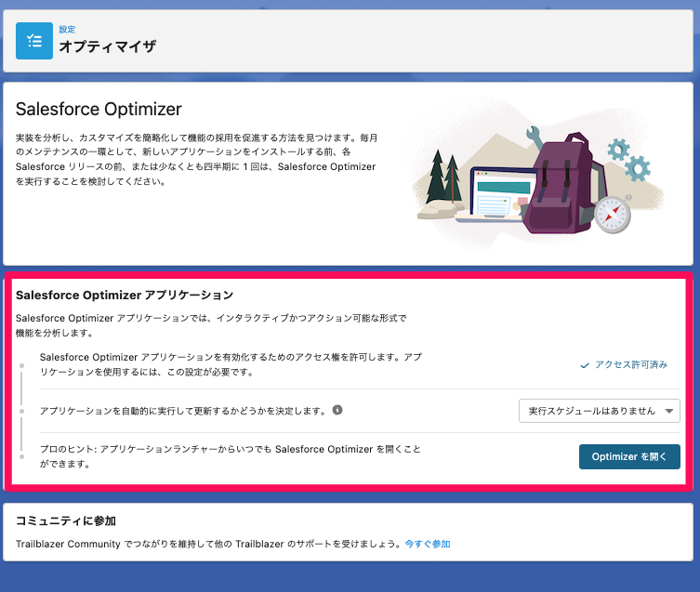Screen dimensions: 700x592
Task: Click the プロのヒント tip text
Action: pos(231,456)
